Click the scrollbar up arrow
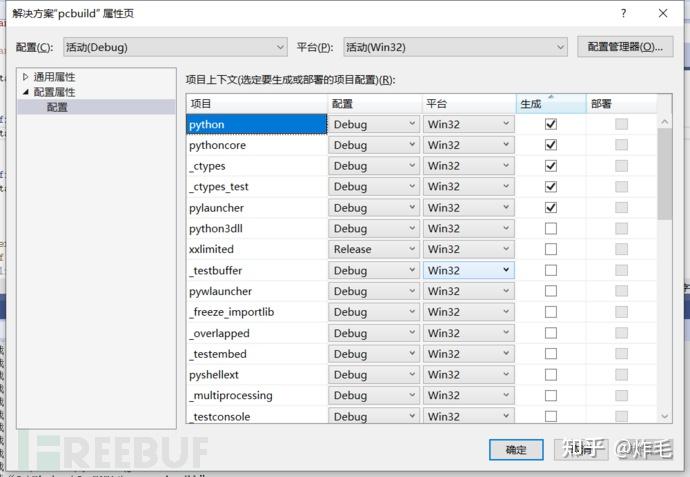The image size is (690, 477). pos(664,121)
